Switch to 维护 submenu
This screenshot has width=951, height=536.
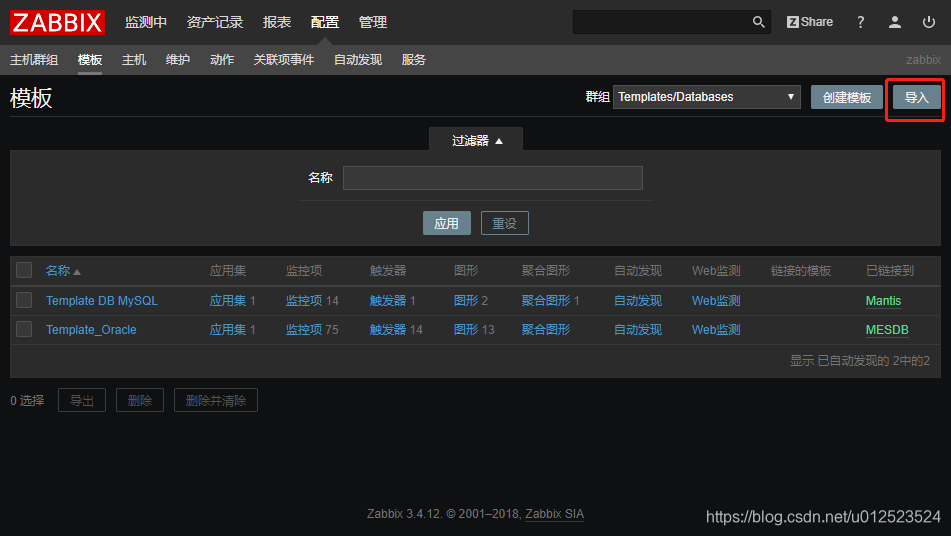178,59
